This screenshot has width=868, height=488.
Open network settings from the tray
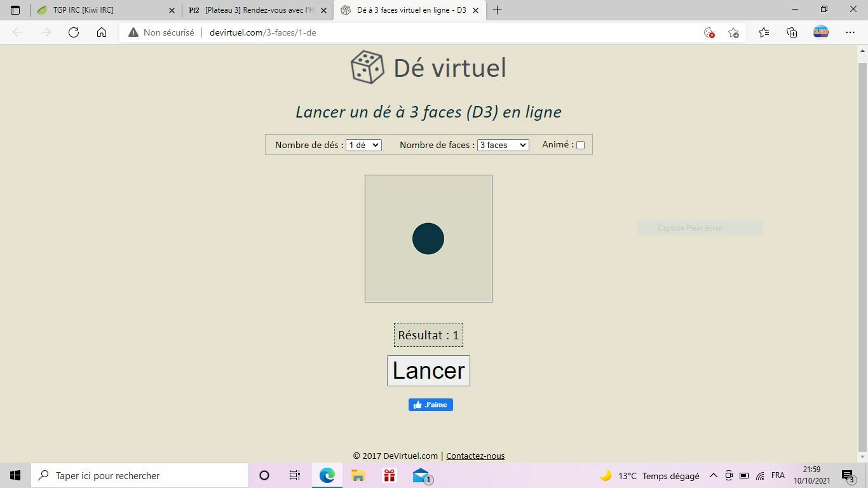pyautogui.click(x=760, y=475)
